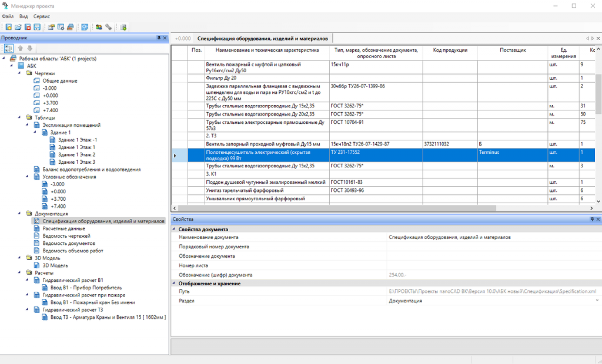This screenshot has width=602, height=364.
Task: Select Ведомость объемов работ
Action: tap(73, 251)
